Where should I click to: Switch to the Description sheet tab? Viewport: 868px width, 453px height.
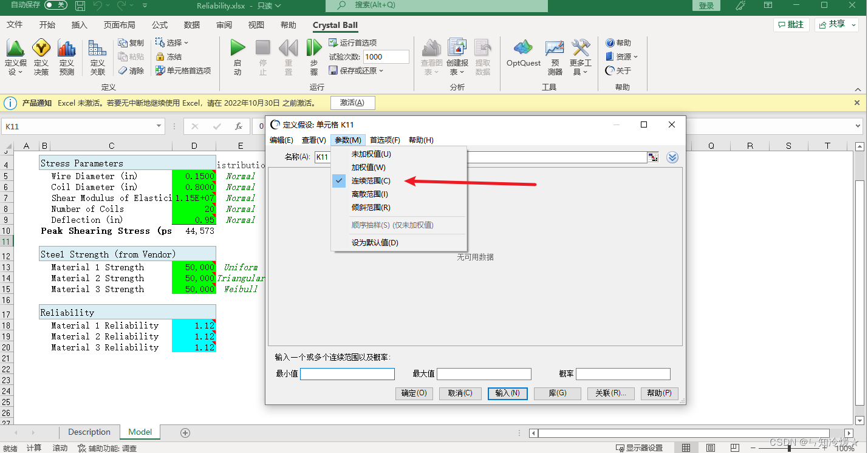89,432
